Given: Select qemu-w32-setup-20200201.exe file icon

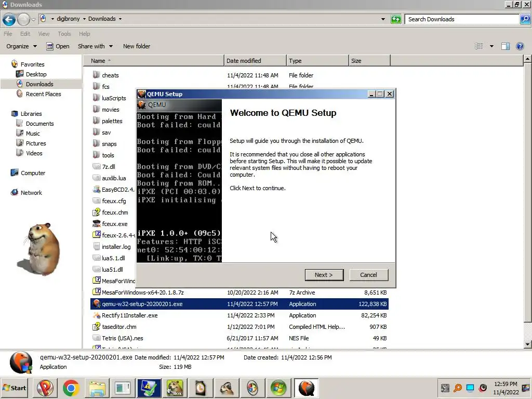Looking at the screenshot, I should [x=96, y=303].
